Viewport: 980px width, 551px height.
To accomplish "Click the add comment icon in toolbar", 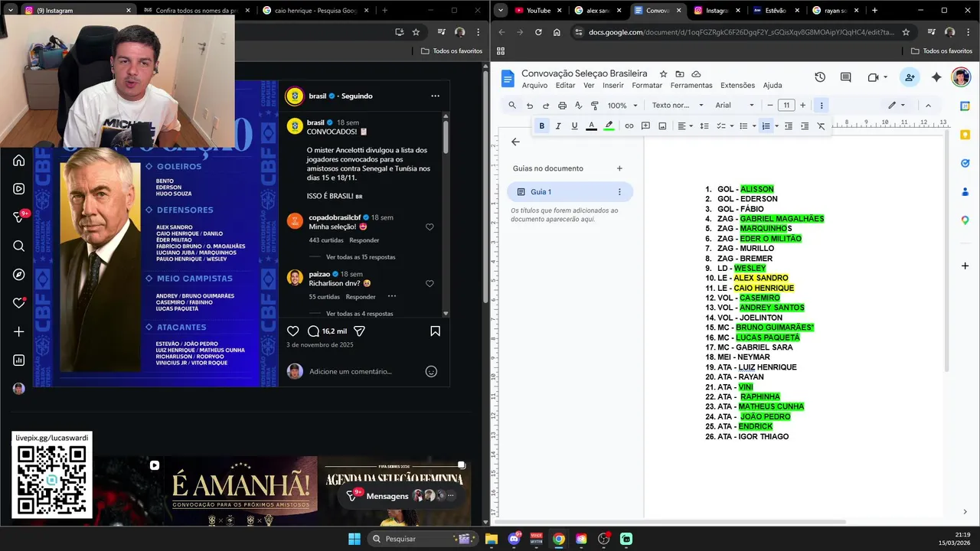I will [645, 126].
